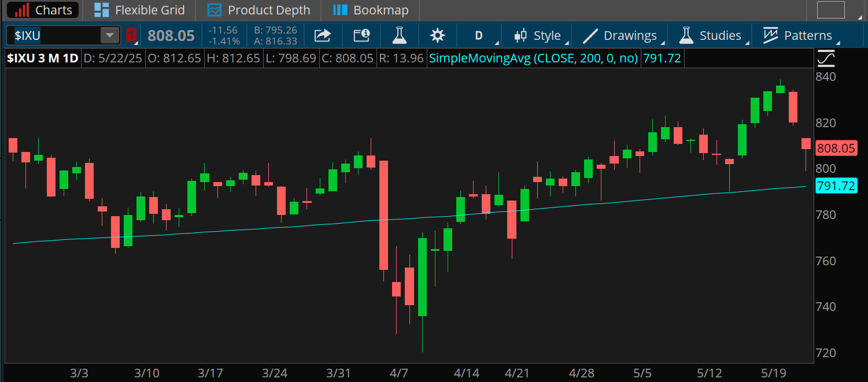Click the $IXU 3 M 1D chart title
This screenshot has width=868, height=382.
(43, 58)
